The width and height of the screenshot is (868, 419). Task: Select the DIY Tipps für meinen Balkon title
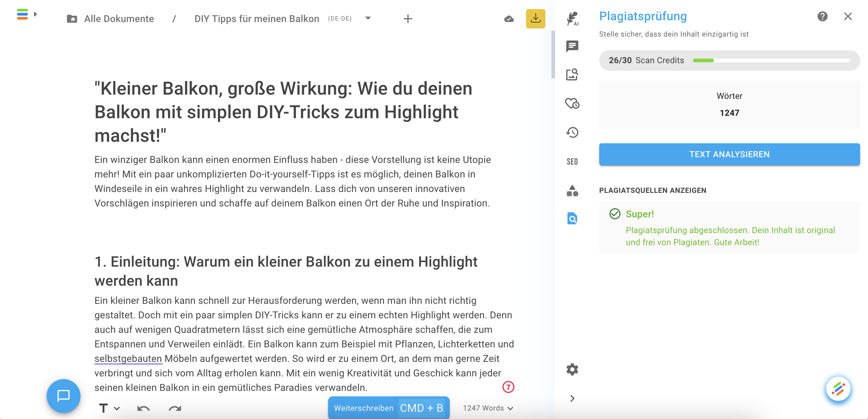pyautogui.click(x=256, y=19)
